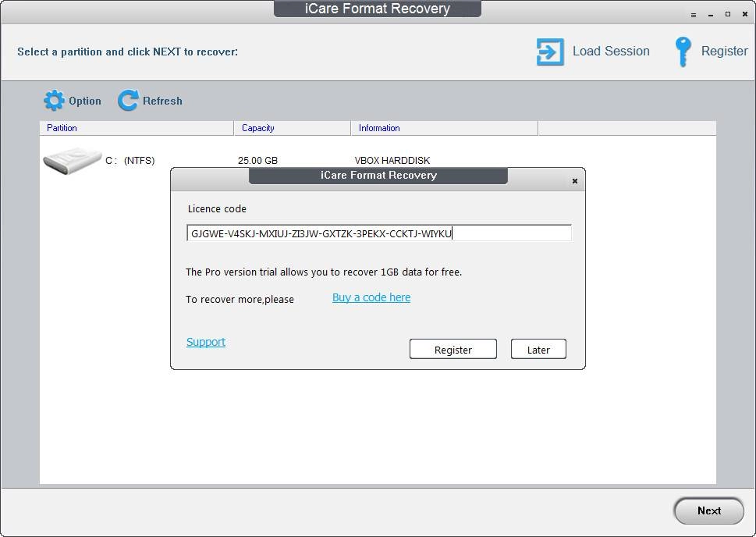The width and height of the screenshot is (756, 537).
Task: Click the Pro version trial notice text
Action: click(324, 272)
